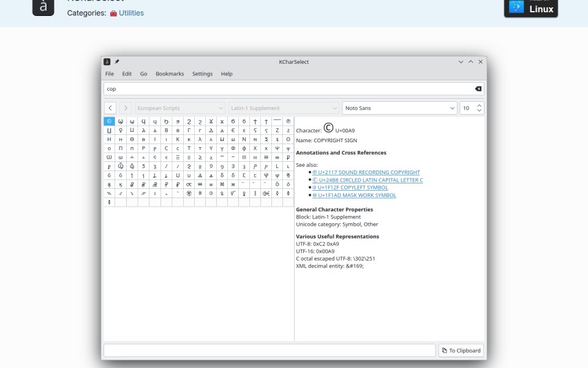Click the Utilities category toolbox icon
Viewport: 588px width, 368px height.
(113, 13)
